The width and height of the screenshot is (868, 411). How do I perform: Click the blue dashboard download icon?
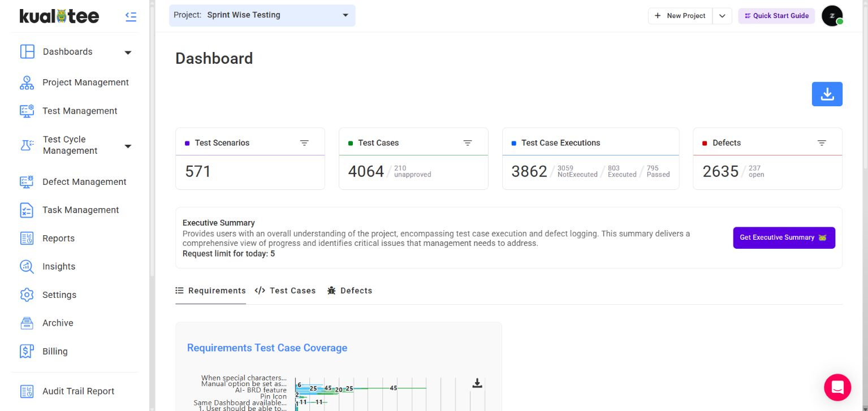point(827,94)
